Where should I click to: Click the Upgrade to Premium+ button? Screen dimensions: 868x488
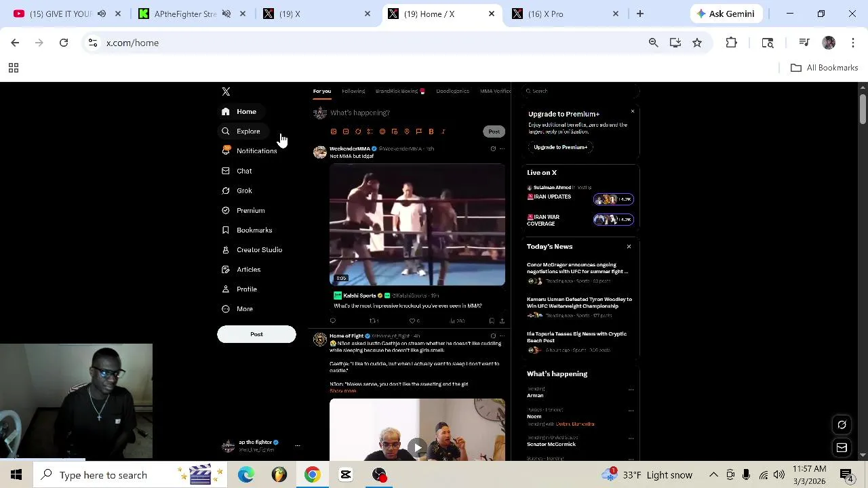coord(560,147)
